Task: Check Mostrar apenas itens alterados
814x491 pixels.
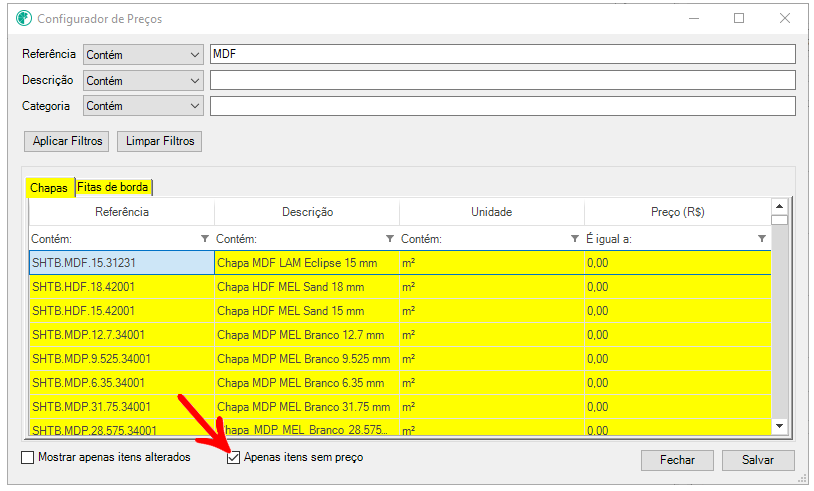Action: [28, 457]
